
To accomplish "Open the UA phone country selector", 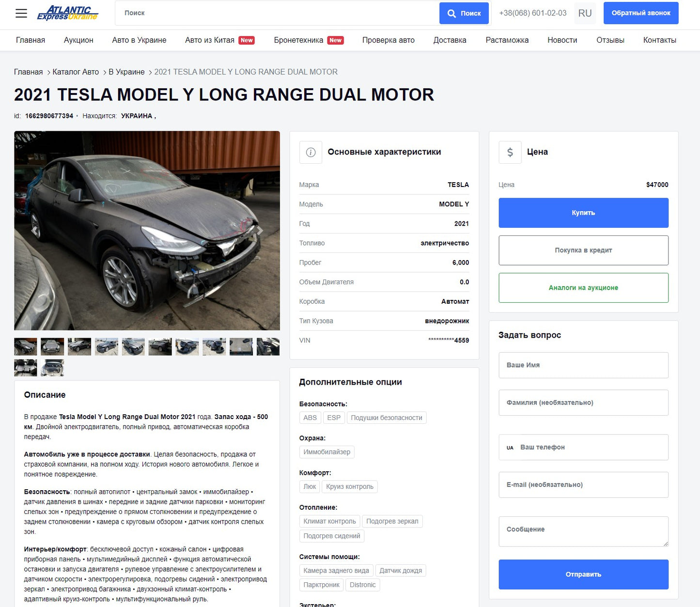I will [510, 448].
